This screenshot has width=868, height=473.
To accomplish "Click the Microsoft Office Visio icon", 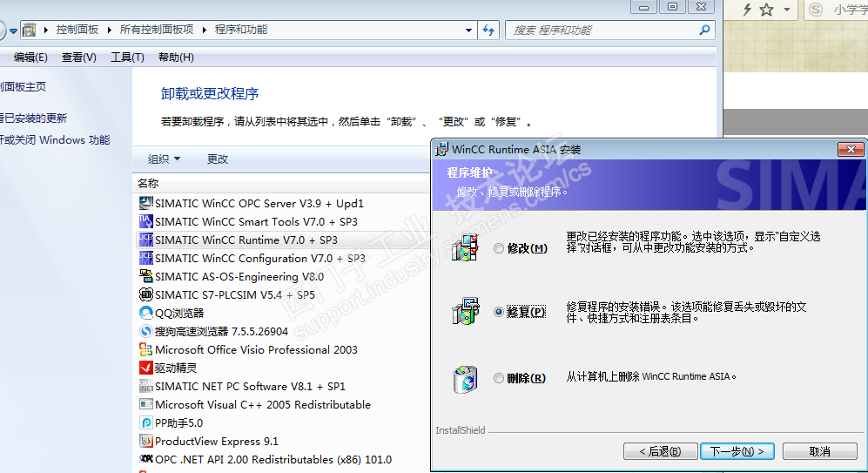I will coord(145,349).
